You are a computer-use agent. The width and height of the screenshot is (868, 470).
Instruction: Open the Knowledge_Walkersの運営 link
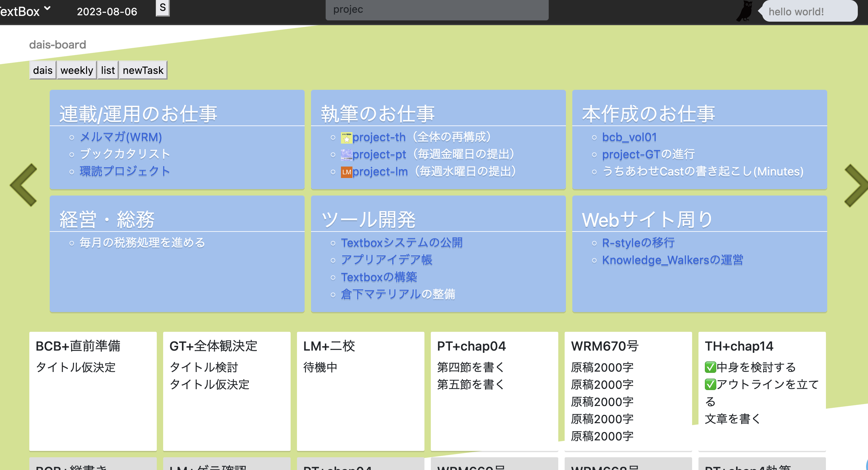672,260
